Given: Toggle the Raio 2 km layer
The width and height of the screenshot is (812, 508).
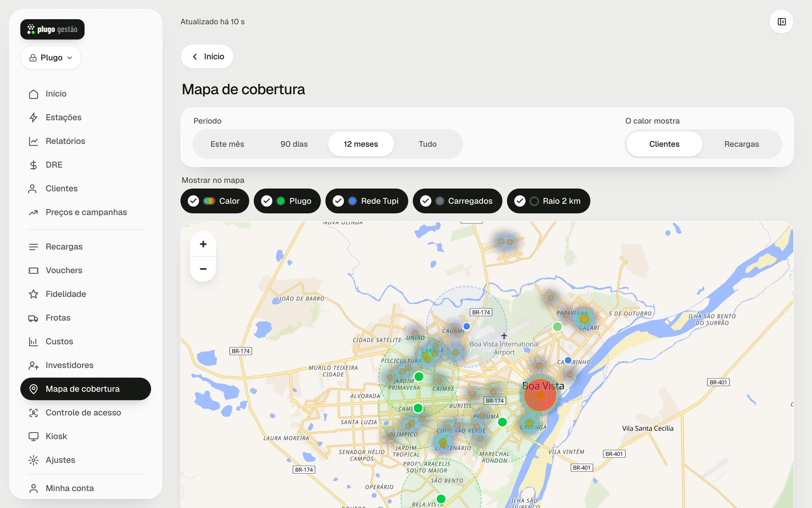Looking at the screenshot, I should click(x=548, y=201).
